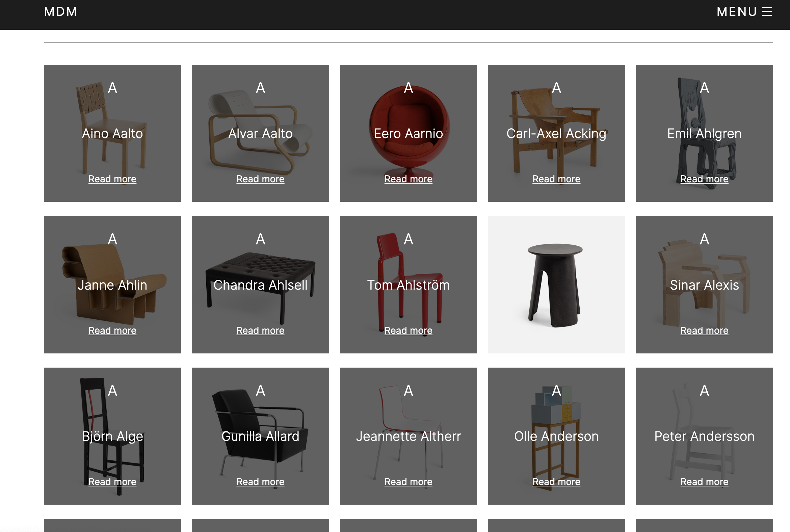Open Read more under Jeannette Altherr
This screenshot has width=790, height=532.
[x=408, y=481]
